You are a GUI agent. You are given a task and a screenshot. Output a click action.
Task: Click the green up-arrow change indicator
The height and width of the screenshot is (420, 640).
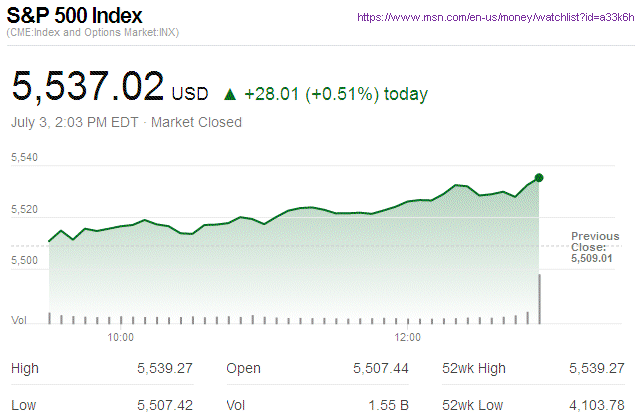tap(230, 95)
